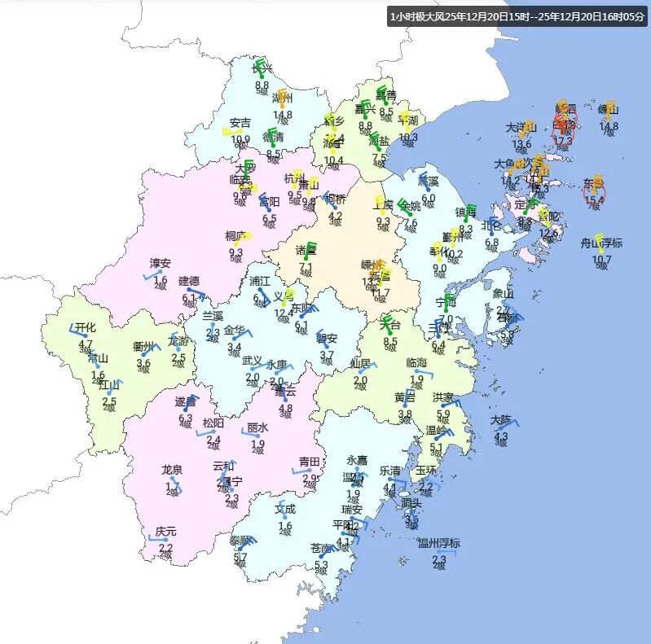This screenshot has width=651, height=644.
Task: Click the 仙居 station wind reading 2.0
Action: point(360,379)
